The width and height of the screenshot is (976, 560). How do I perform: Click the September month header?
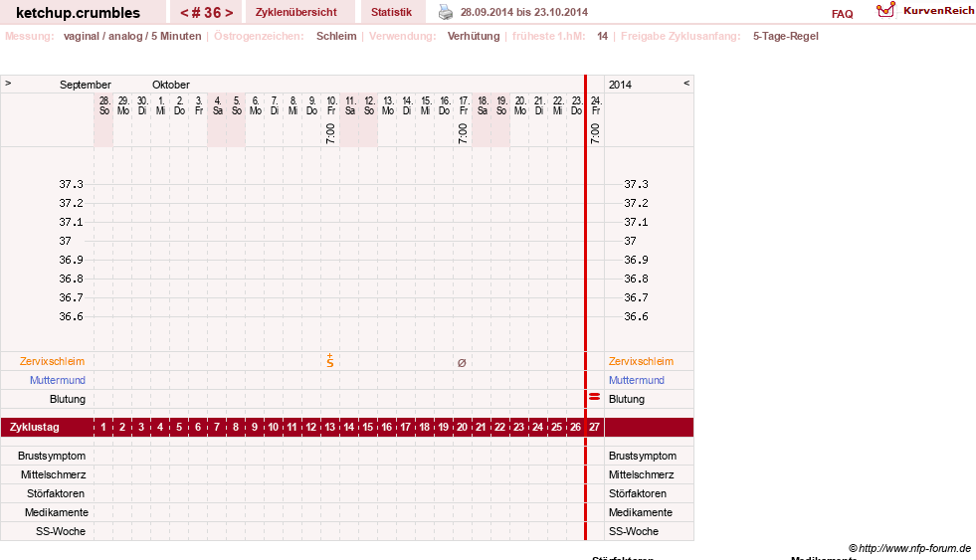pyautogui.click(x=86, y=85)
